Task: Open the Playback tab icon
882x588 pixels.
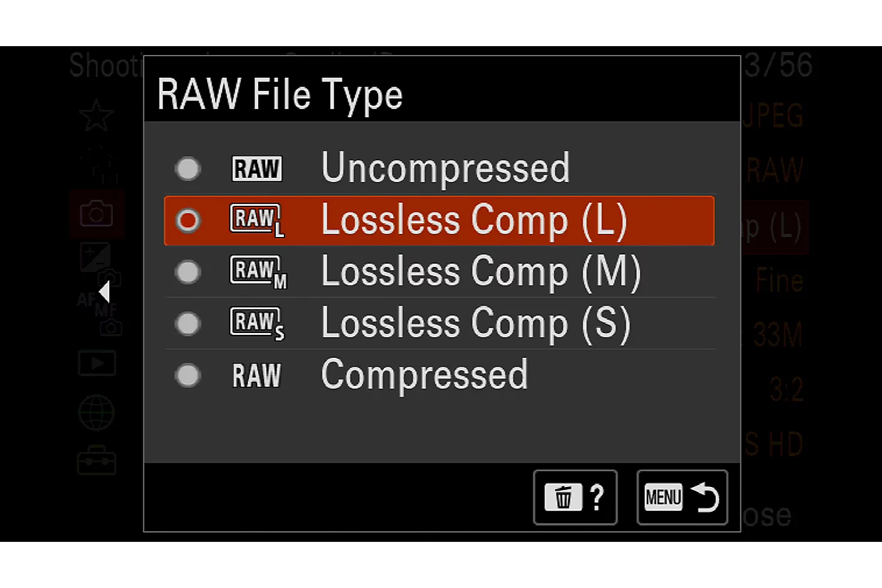Action: 97,362
